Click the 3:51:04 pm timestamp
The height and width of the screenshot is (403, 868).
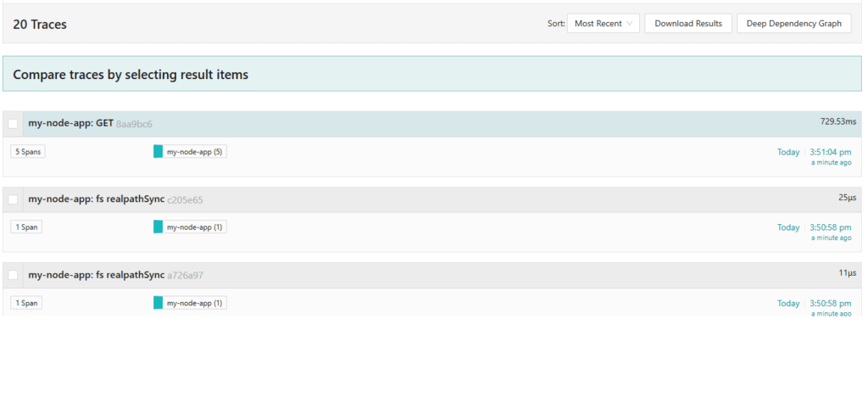831,152
